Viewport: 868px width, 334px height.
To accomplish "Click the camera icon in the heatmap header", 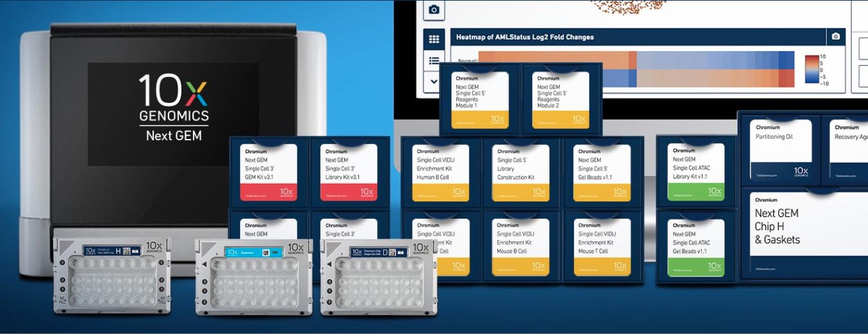I will [x=835, y=37].
